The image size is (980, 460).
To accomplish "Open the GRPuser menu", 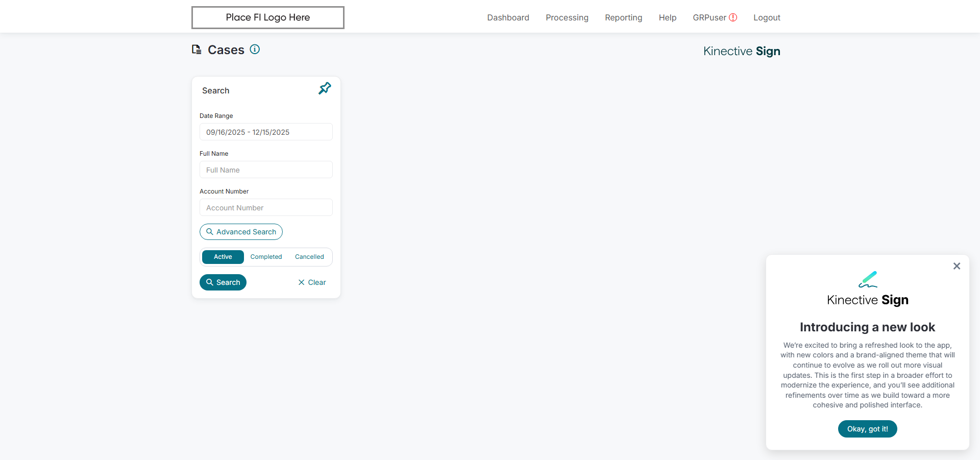I will 709,17.
